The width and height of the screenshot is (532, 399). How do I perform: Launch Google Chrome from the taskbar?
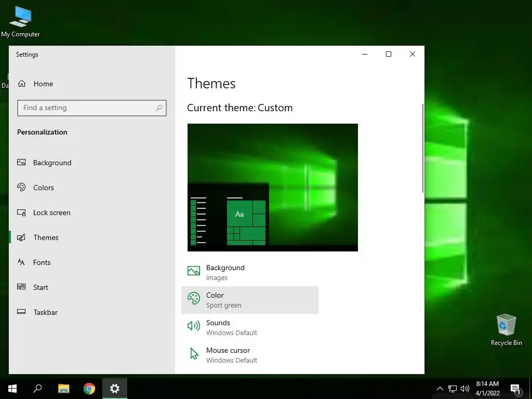89,389
